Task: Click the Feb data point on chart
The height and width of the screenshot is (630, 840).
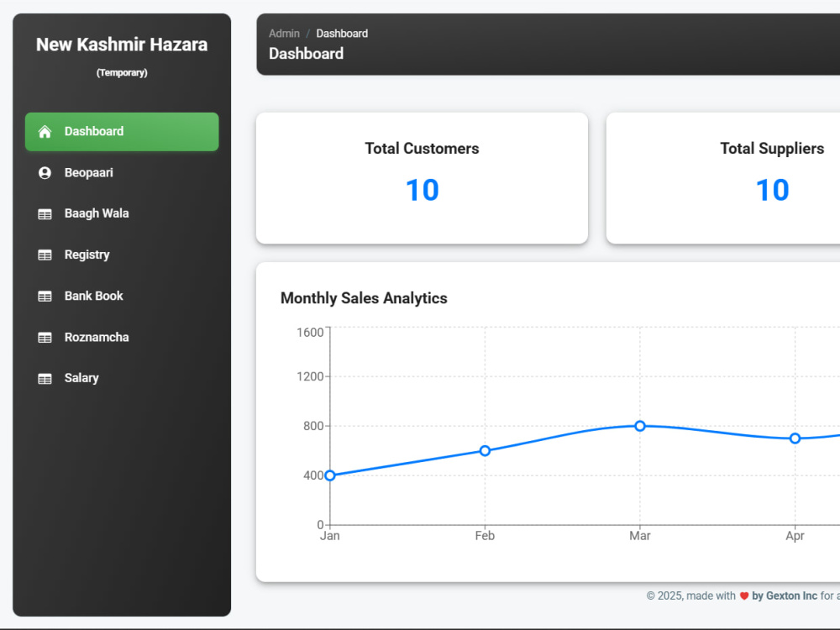Action: point(485,450)
